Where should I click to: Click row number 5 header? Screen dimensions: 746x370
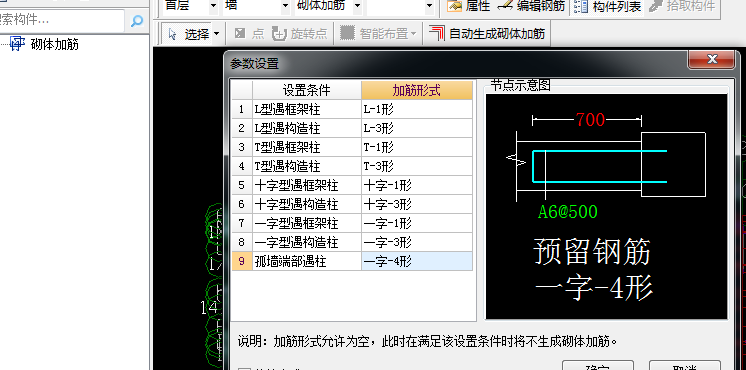[x=242, y=185]
